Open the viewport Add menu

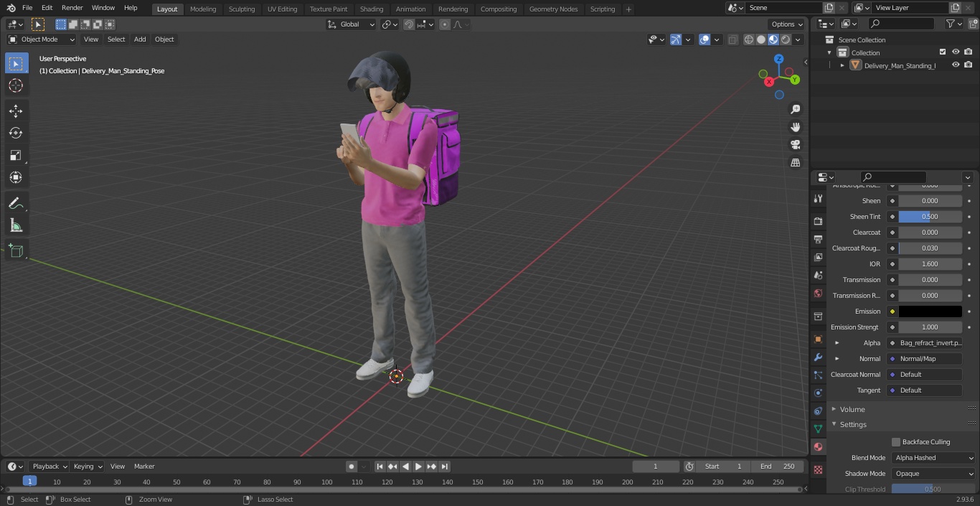coord(140,39)
